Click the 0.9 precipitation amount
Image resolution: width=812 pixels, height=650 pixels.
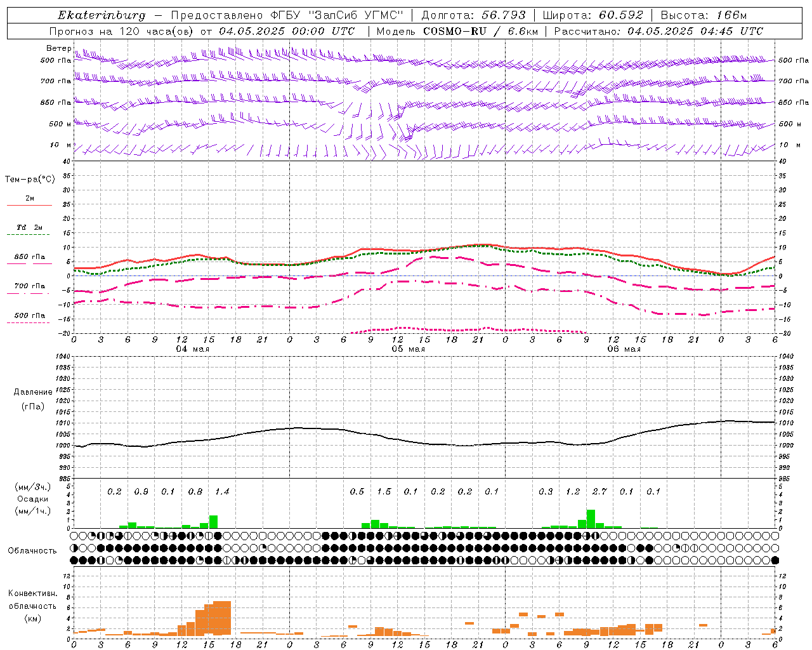[x=141, y=491]
